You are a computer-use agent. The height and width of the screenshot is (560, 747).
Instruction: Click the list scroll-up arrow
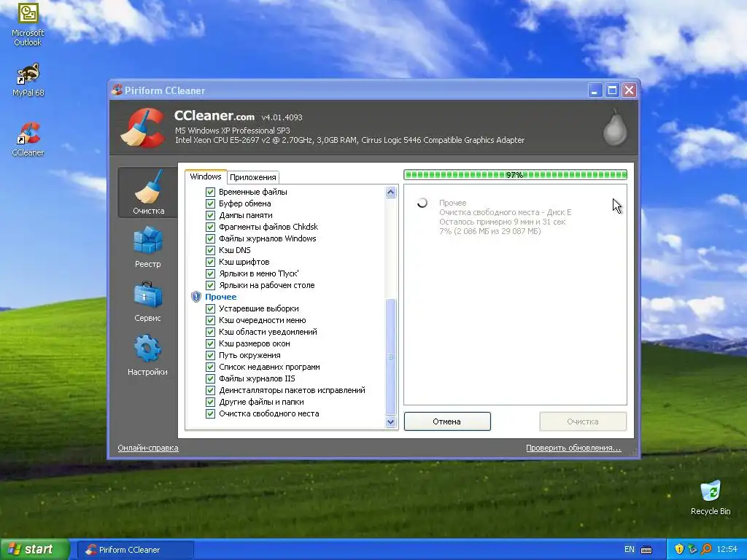click(x=391, y=192)
